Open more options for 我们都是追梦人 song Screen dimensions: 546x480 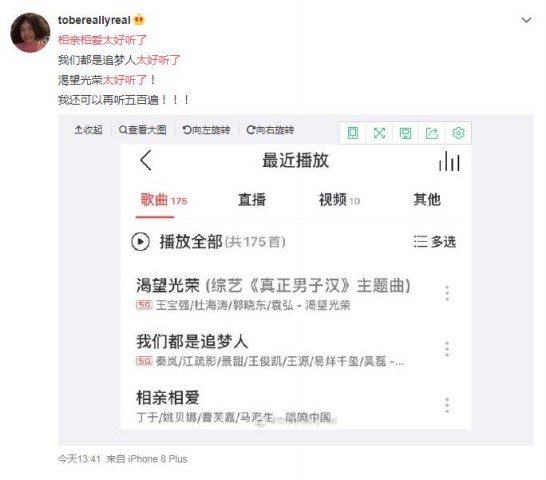pos(447,349)
